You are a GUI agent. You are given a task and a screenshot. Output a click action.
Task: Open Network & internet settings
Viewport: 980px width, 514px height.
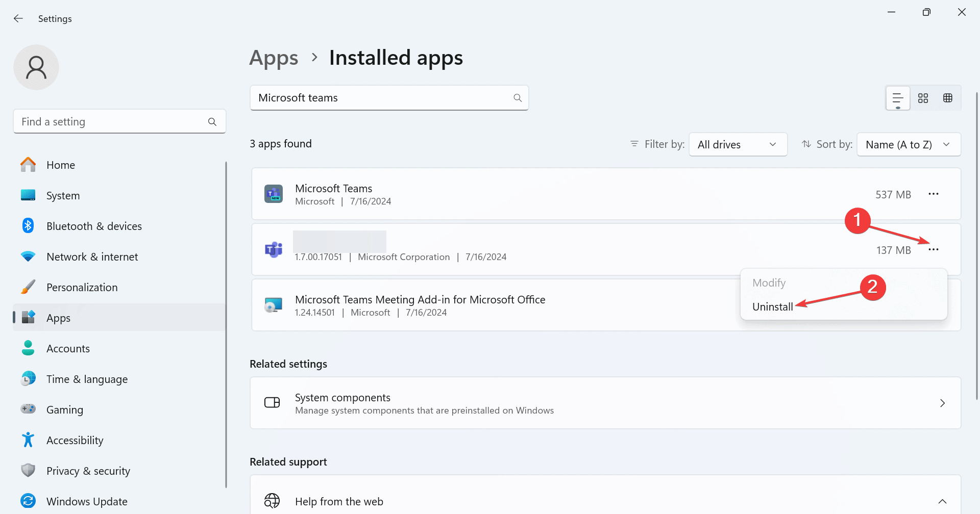coord(120,256)
